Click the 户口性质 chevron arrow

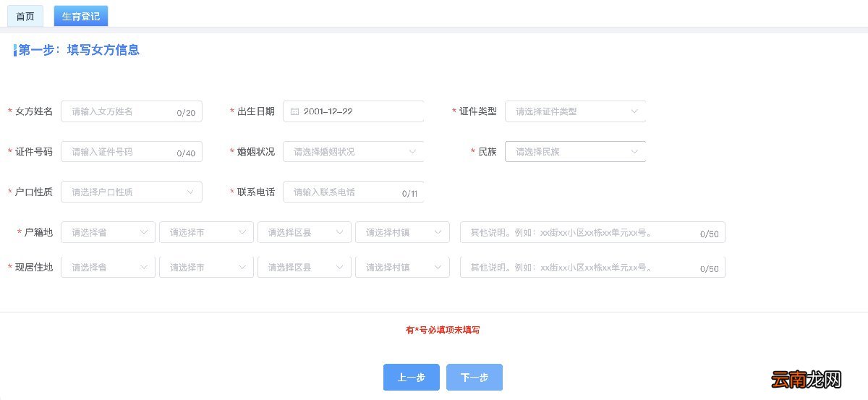pos(191,192)
